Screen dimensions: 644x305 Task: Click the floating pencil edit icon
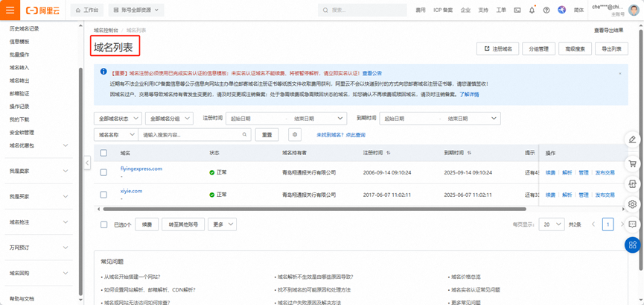point(633,139)
